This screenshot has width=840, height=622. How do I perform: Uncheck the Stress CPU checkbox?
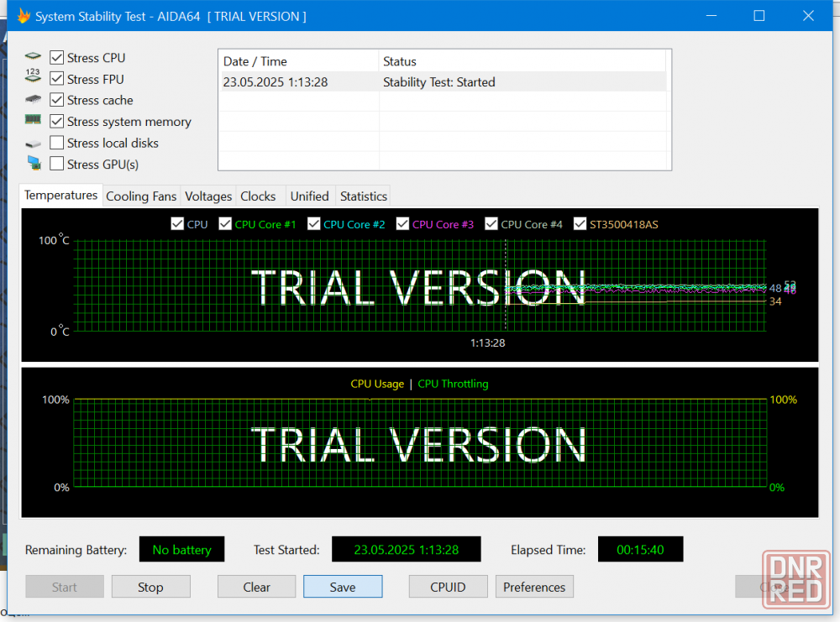[x=57, y=58]
